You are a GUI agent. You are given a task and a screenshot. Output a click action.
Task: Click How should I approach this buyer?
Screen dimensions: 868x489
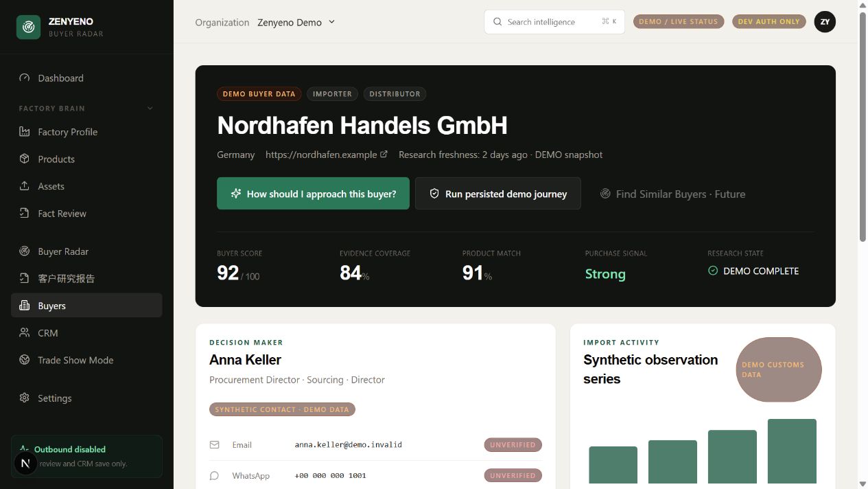[x=313, y=194]
